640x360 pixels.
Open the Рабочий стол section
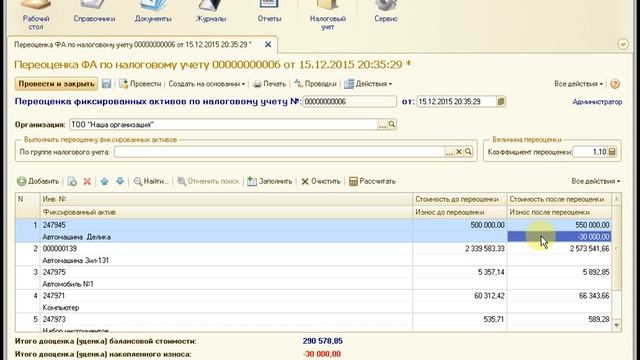[x=36, y=16]
